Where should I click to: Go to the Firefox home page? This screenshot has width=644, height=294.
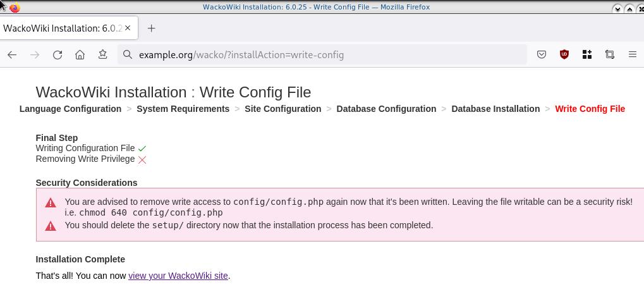pyautogui.click(x=80, y=55)
